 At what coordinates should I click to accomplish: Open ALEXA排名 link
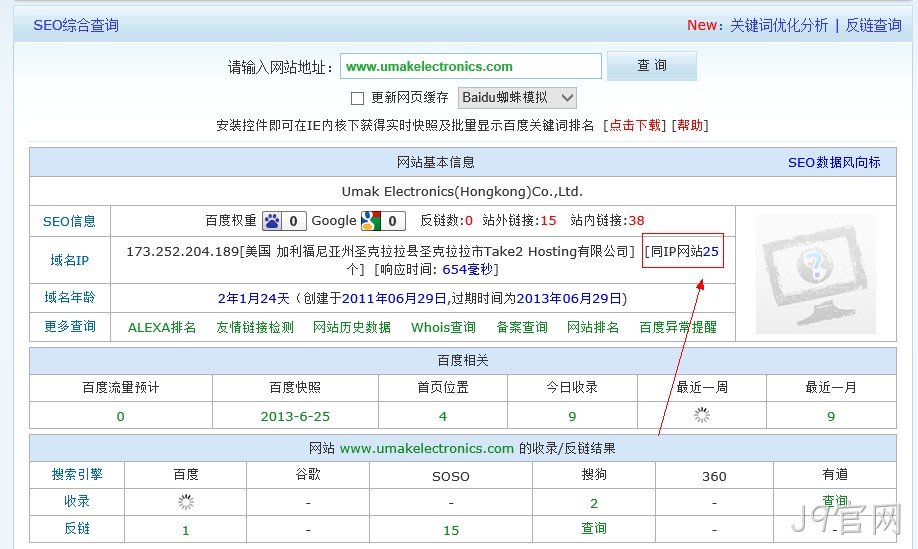(x=162, y=327)
